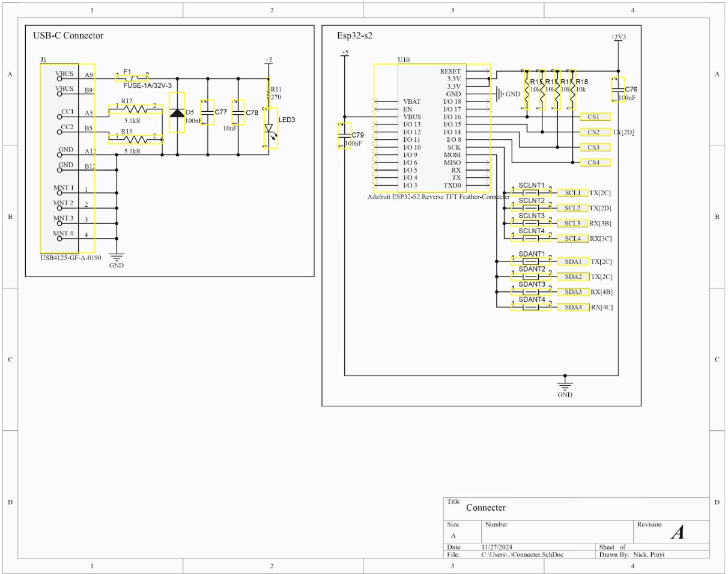Click the SDA1 port
This screenshot has height=574, width=728.
[x=573, y=261]
